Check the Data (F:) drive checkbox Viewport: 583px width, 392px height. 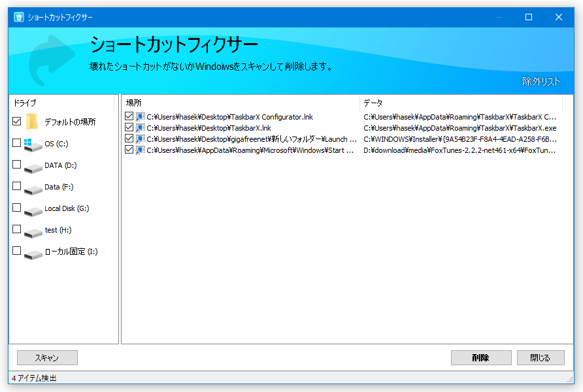[17, 186]
